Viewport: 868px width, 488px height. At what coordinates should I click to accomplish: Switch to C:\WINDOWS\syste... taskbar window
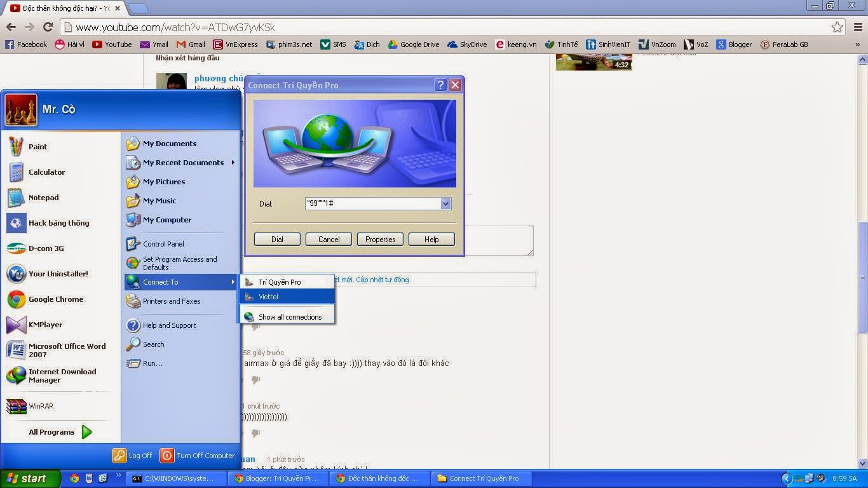point(176,478)
